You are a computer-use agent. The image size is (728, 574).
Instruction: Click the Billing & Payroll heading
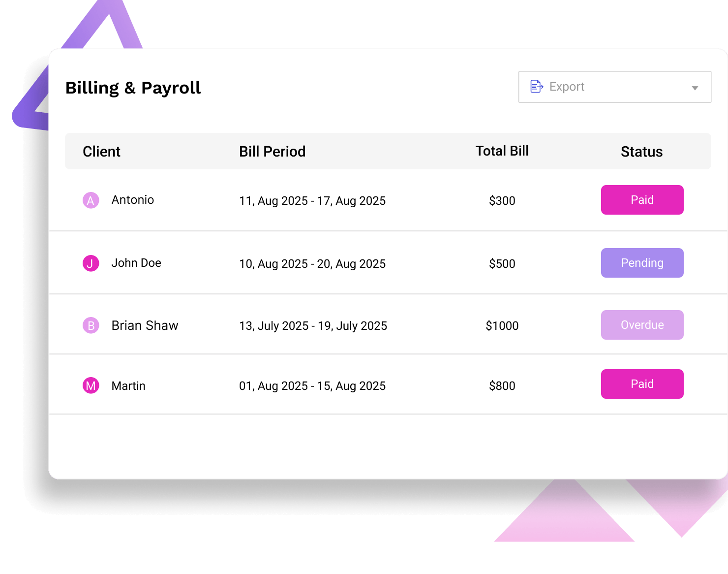[133, 87]
